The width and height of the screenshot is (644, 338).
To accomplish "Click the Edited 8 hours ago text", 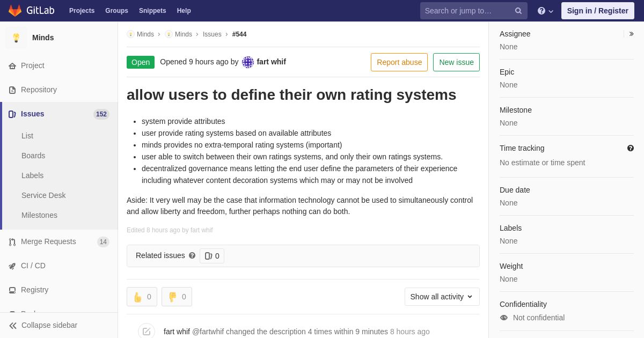I will click(x=170, y=230).
